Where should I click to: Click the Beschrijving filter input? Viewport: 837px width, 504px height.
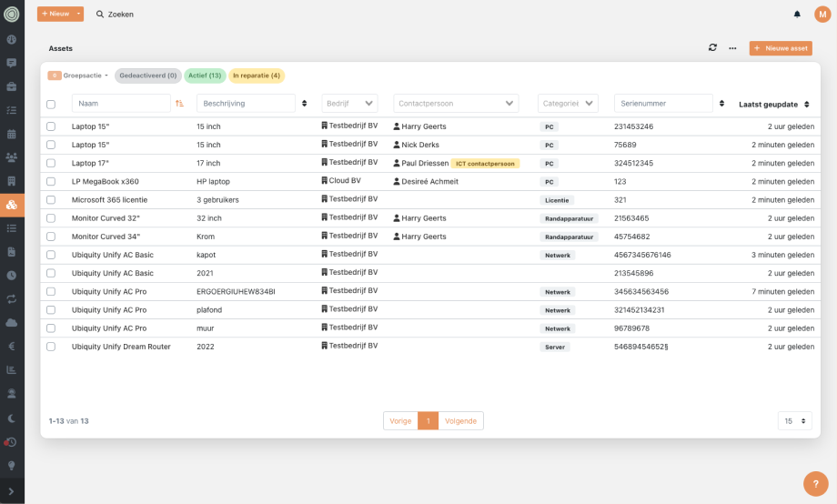(246, 103)
